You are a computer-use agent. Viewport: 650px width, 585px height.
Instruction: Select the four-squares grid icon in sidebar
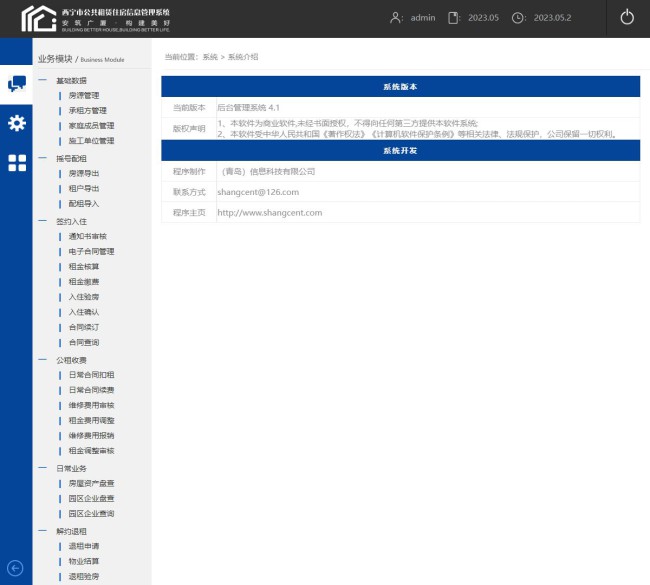[16, 163]
